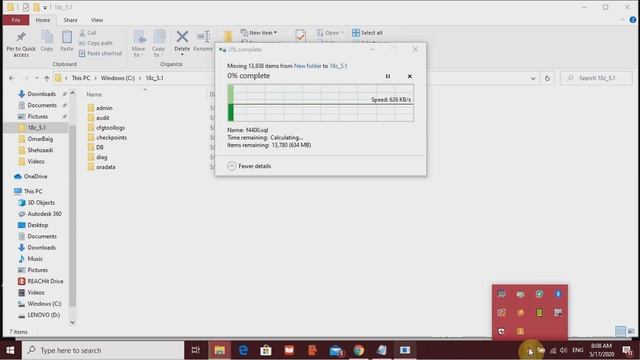Open the Open dropdown in ribbon
This screenshot has height=360, width=640.
coord(331,33)
